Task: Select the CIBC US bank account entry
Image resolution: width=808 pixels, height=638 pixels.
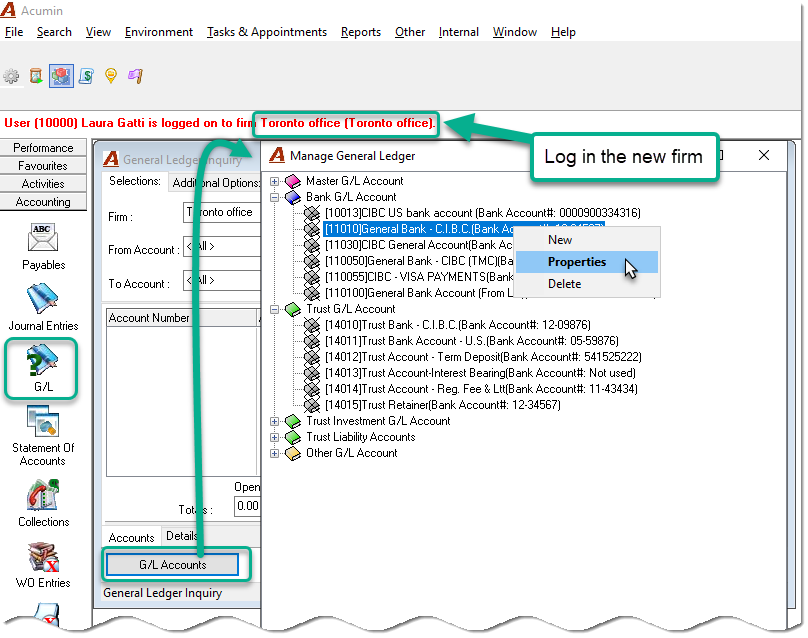Action: (482, 213)
